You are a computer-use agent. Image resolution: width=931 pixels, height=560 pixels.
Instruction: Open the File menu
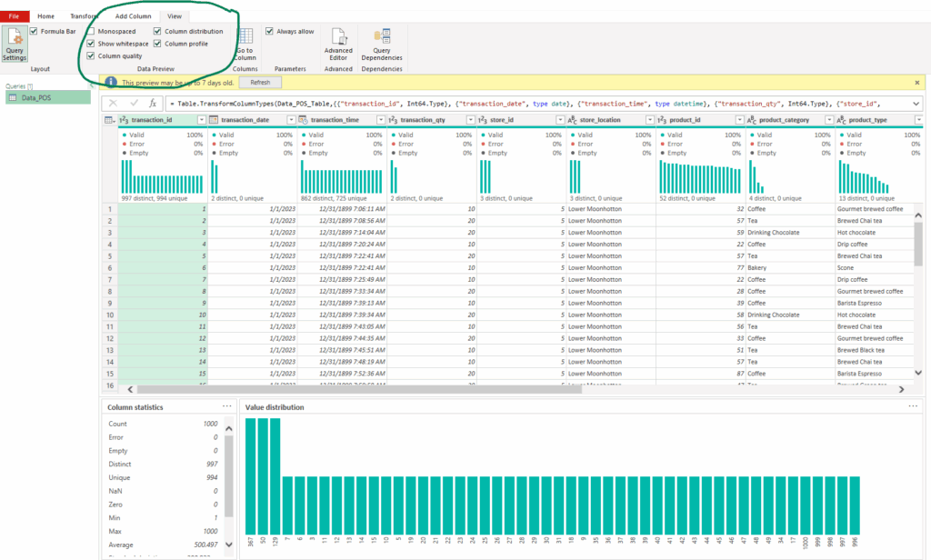tap(14, 15)
